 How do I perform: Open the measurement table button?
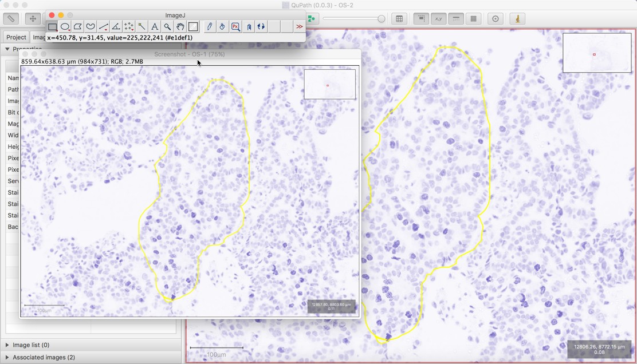(399, 19)
